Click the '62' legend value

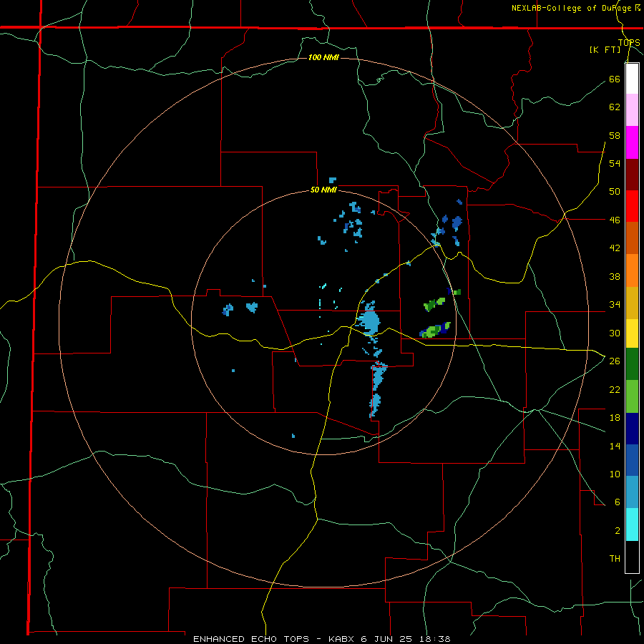coord(615,107)
